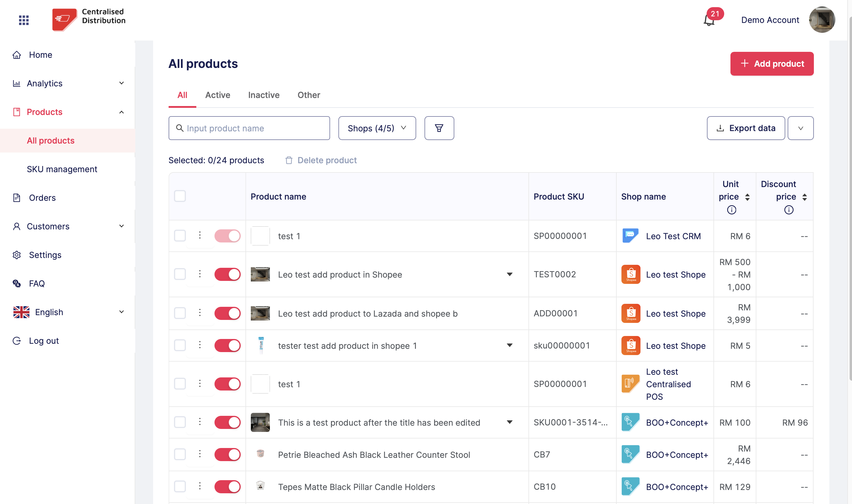The image size is (852, 504).
Task: Expand variants of tester test add product row
Action: click(509, 345)
